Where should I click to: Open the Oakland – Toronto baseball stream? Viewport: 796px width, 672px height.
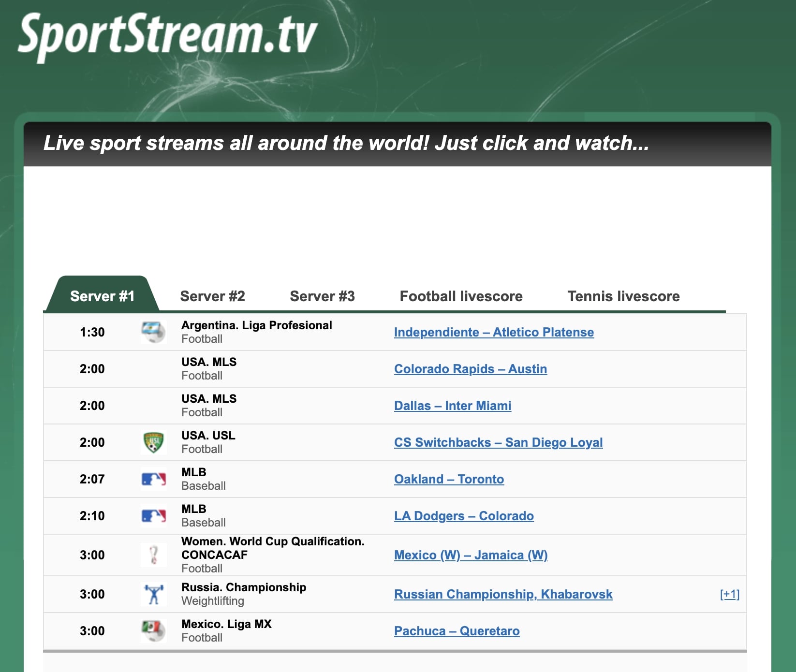click(449, 479)
